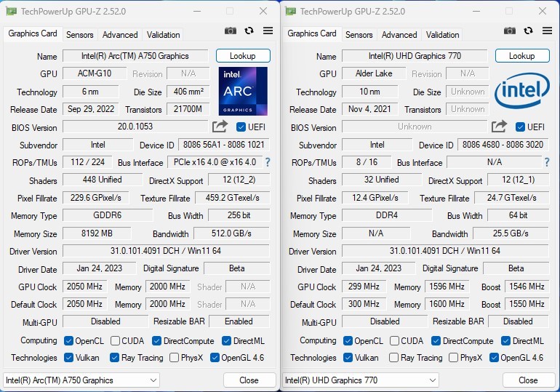Screen dimensions: 560x392
Task: Click Release Date value Nov 4, 2021
Action: click(x=370, y=109)
